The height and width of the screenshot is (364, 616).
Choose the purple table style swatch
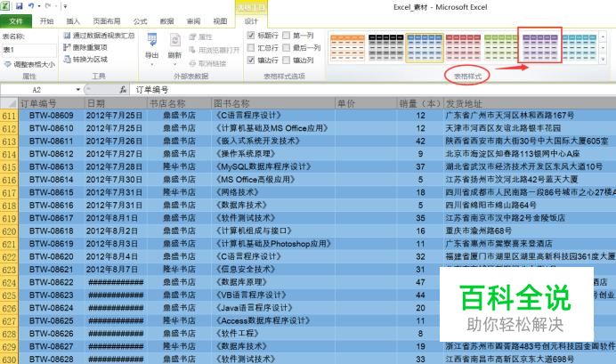pyautogui.click(x=540, y=48)
